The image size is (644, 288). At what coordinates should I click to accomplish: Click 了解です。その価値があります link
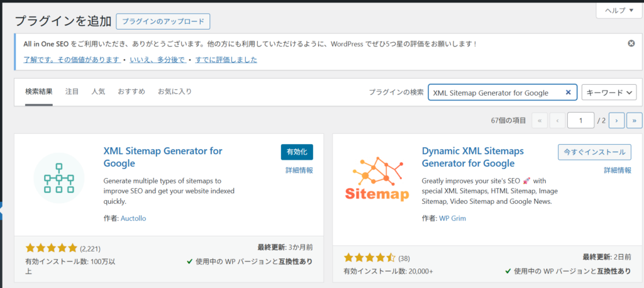(x=72, y=60)
